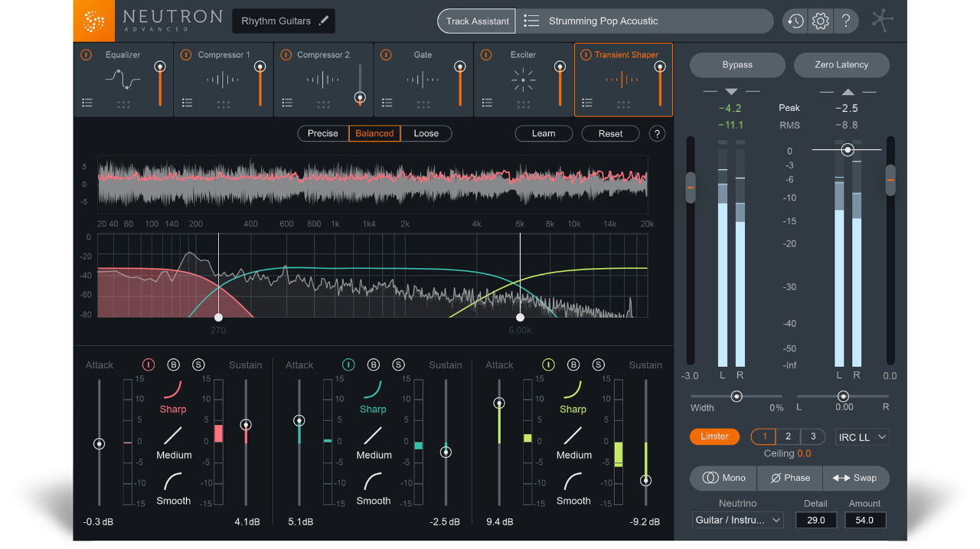Disable the red low band power

[149, 364]
